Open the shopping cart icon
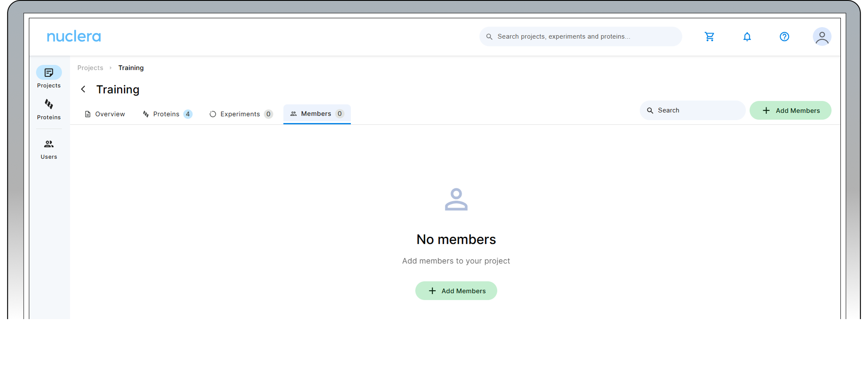Screen dimensions: 868x387 [x=709, y=37]
